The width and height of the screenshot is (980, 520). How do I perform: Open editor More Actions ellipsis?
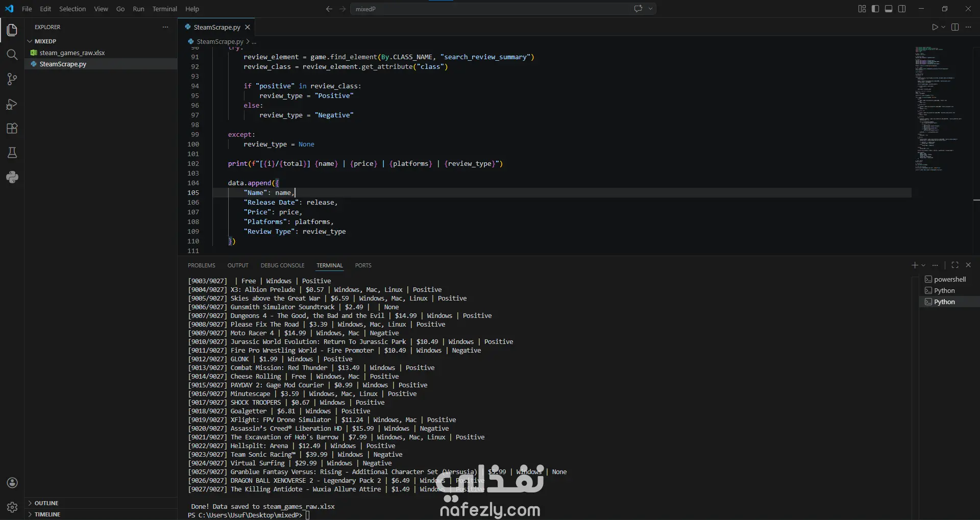point(968,27)
